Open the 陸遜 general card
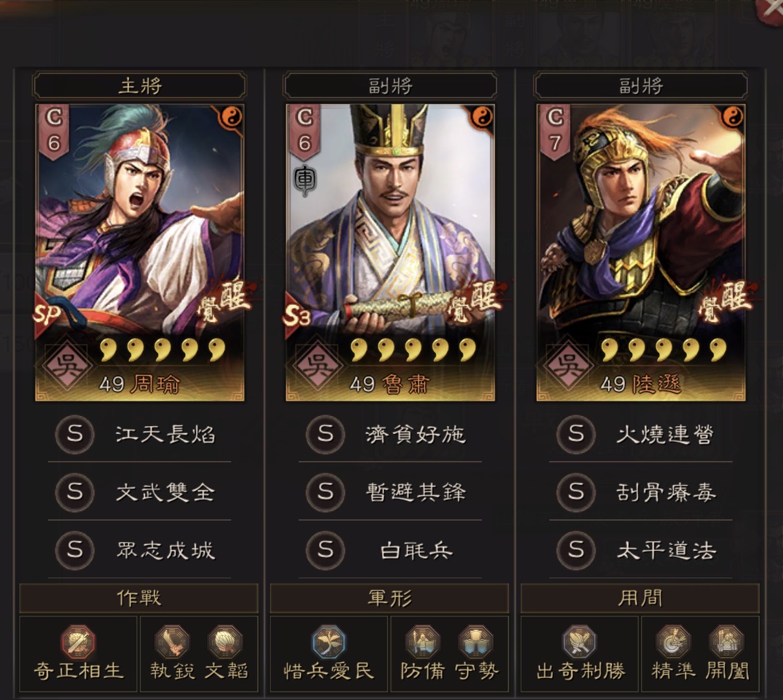The height and width of the screenshot is (700, 783). click(641, 253)
